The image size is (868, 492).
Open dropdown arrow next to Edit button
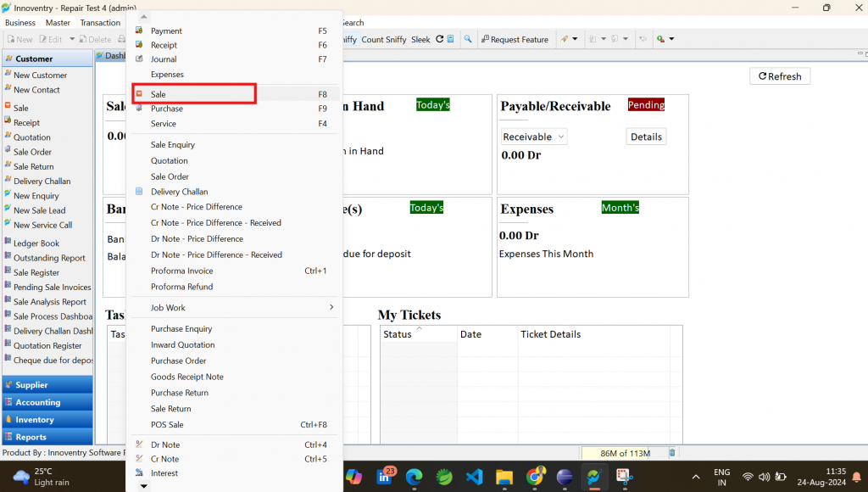click(72, 39)
